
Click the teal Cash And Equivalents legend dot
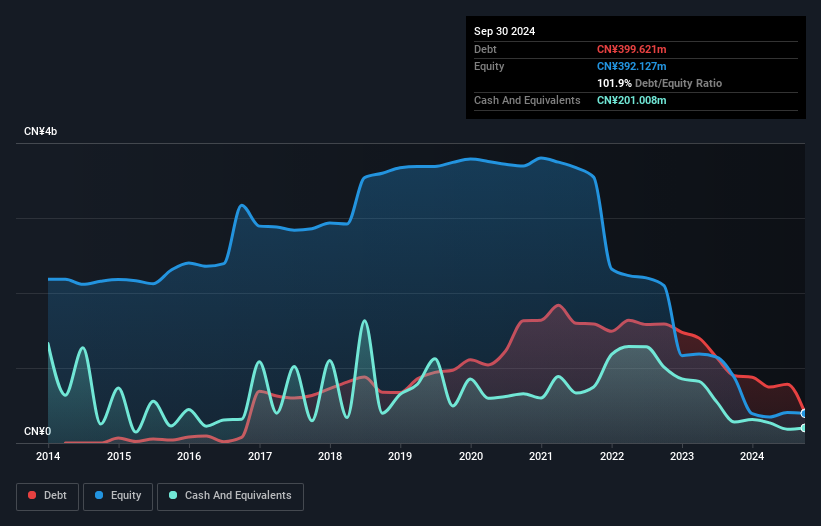173,495
